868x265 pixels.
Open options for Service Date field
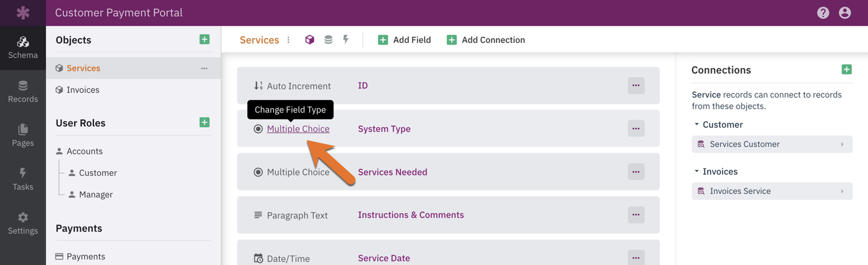pyautogui.click(x=636, y=258)
